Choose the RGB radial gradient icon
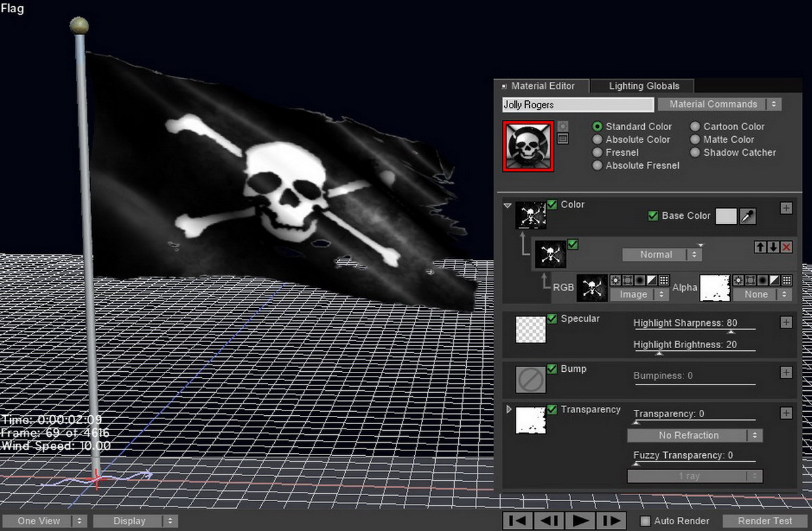 tap(640, 280)
